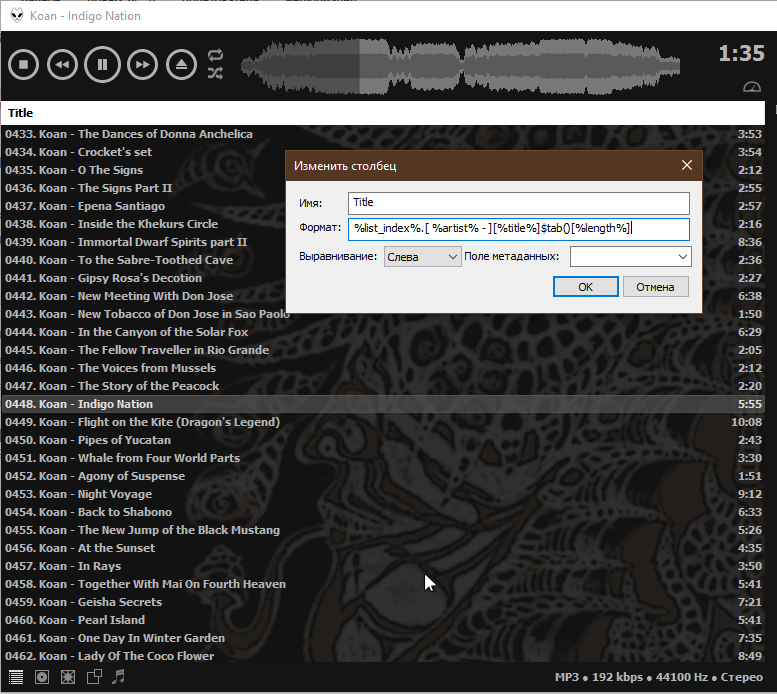This screenshot has height=694, width=777.
Task: Select track 0437 Epena Santiago
Action: pyautogui.click(x=383, y=206)
